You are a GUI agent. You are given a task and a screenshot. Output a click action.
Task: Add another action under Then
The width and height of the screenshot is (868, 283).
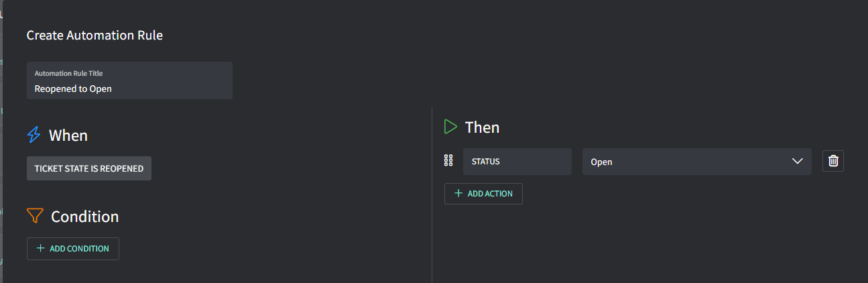click(483, 193)
